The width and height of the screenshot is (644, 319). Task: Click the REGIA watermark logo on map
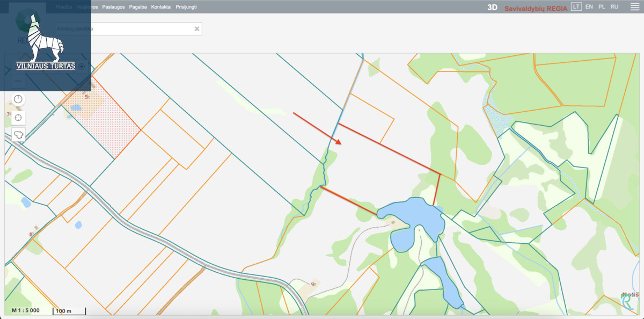pyautogui.click(x=629, y=301)
